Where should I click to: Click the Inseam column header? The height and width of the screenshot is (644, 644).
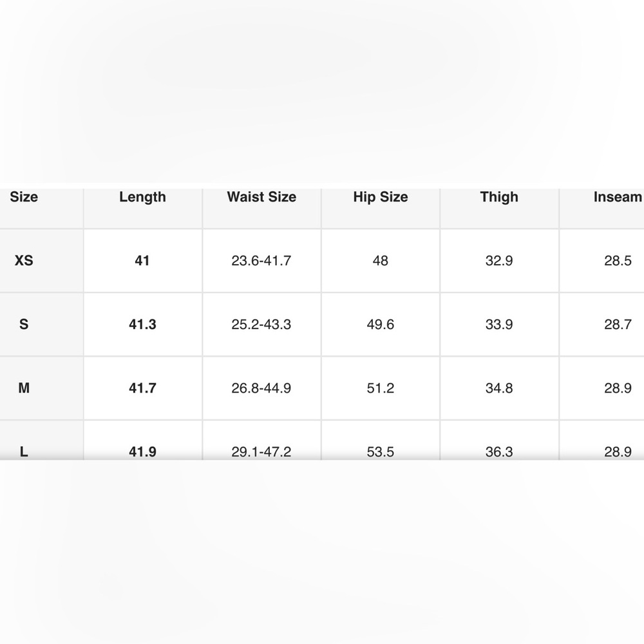coord(617,197)
